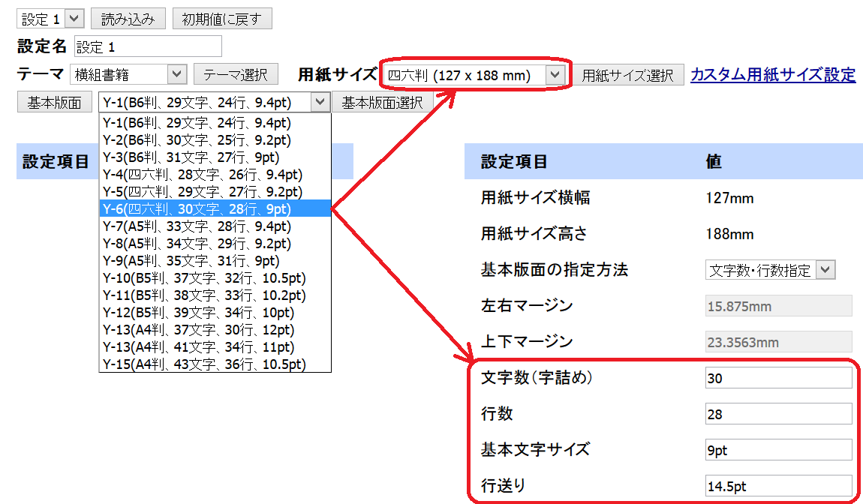Select Y-2(B6判、30文字、25行、9.2pt) option
The image size is (863, 504).
click(215, 139)
